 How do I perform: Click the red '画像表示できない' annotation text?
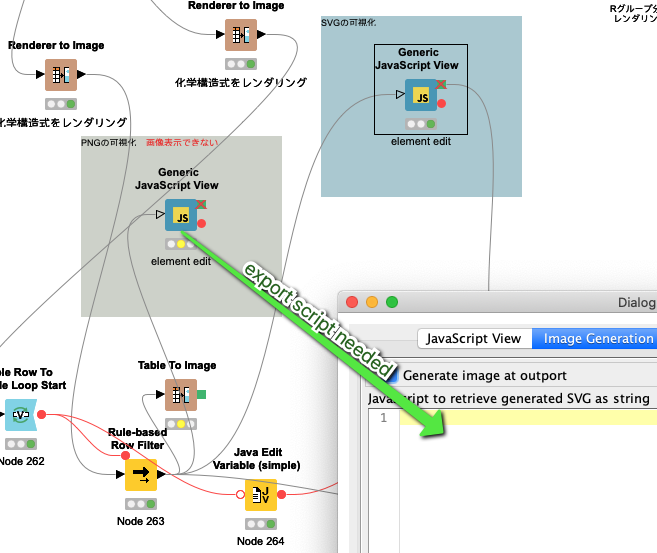point(182,143)
